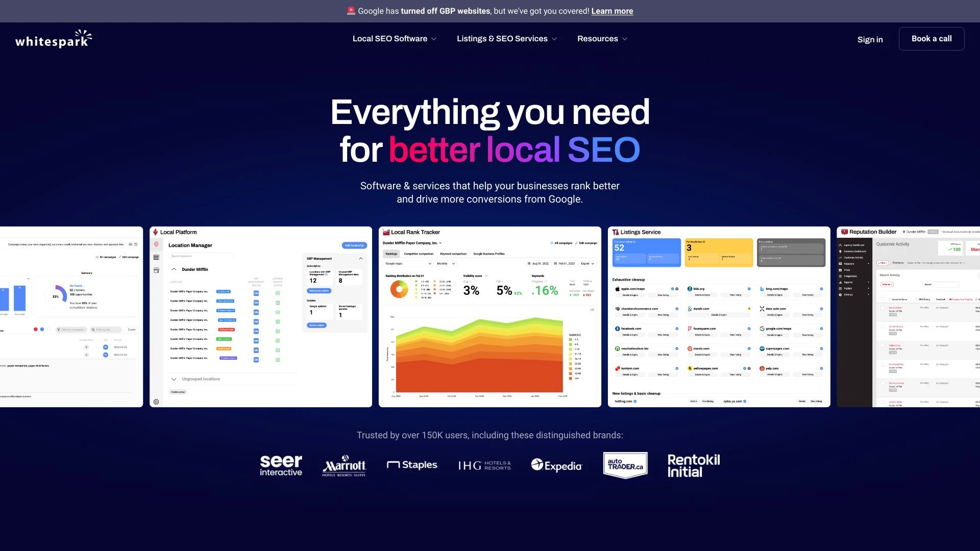Click the Learn more link for GBP websites
The width and height of the screenshot is (980, 551).
(612, 11)
